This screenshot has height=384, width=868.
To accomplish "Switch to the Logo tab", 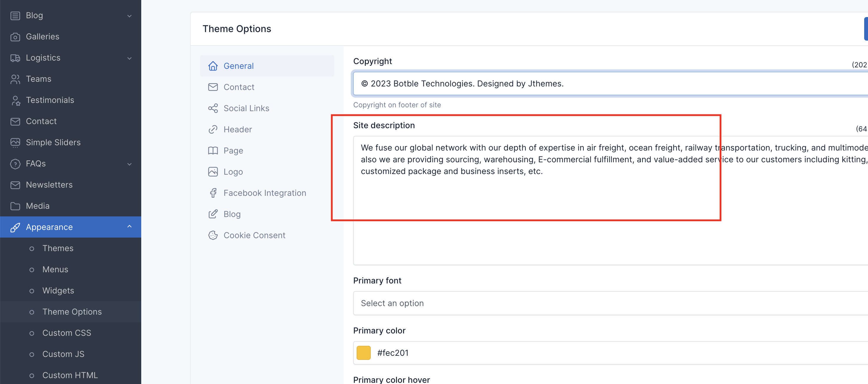I will (x=267, y=172).
